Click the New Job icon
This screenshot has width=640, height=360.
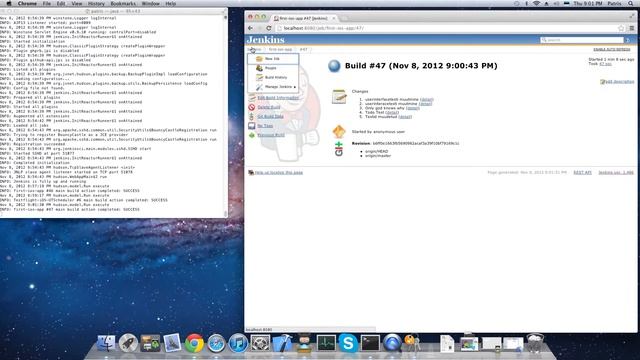(259, 59)
